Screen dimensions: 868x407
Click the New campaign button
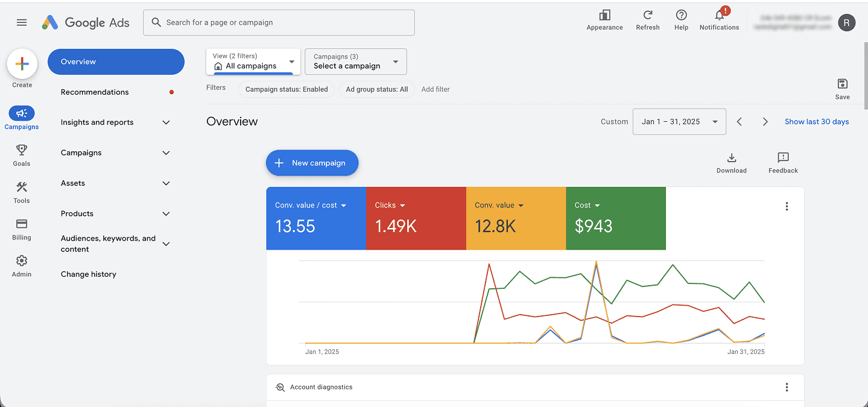point(312,163)
